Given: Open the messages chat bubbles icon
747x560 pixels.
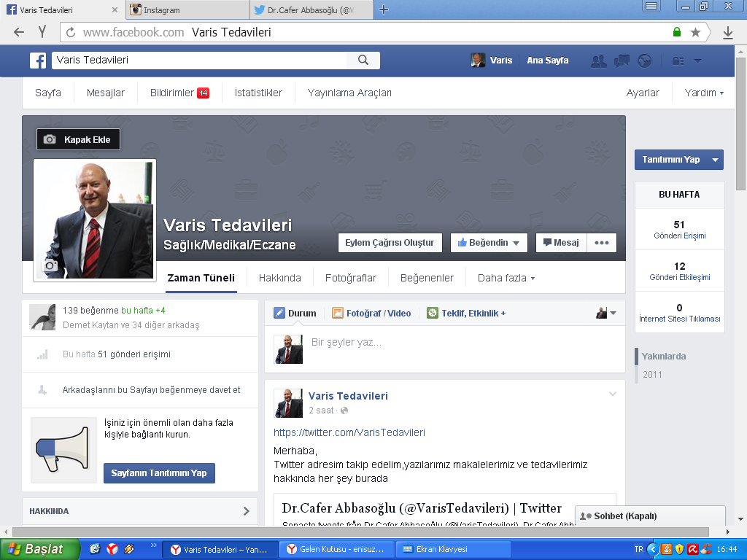Looking at the screenshot, I should coord(622,61).
